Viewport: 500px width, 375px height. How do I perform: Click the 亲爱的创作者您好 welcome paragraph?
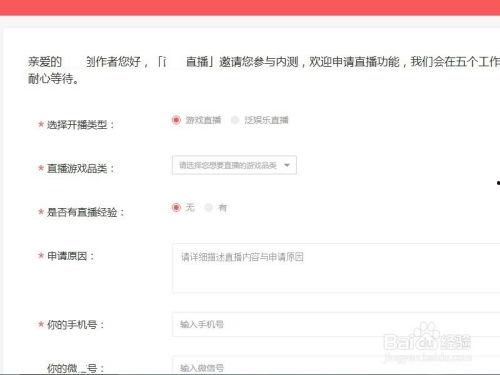point(263,70)
